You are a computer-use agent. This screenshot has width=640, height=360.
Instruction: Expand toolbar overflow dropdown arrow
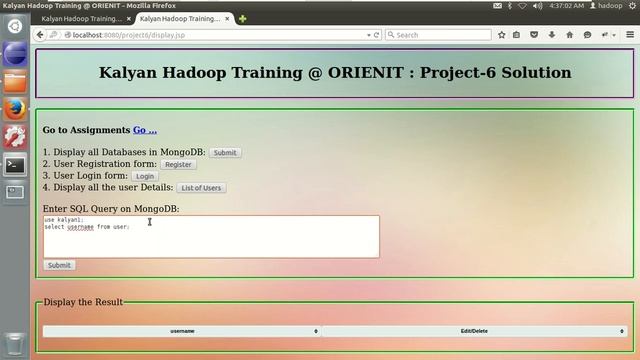[x=614, y=35]
